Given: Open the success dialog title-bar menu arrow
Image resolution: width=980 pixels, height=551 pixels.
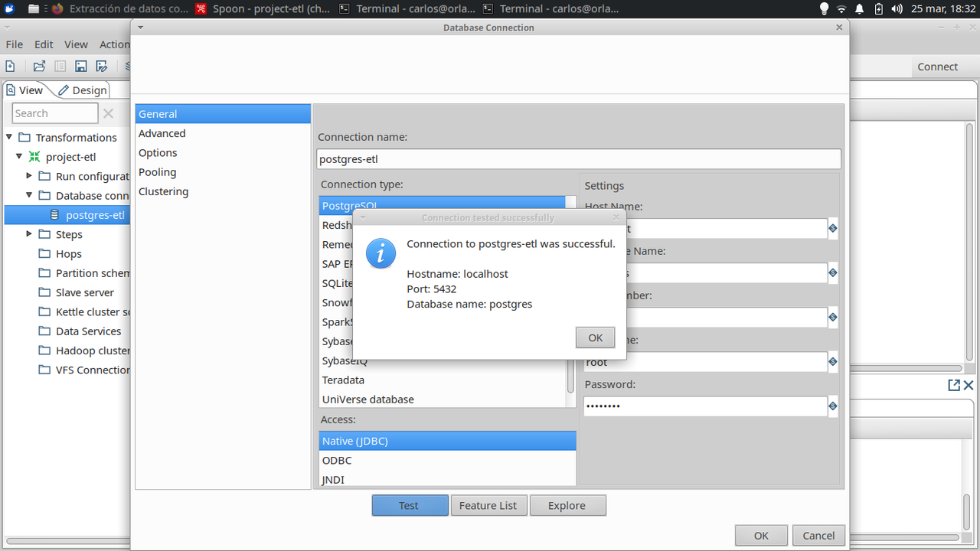Looking at the screenshot, I should 363,217.
